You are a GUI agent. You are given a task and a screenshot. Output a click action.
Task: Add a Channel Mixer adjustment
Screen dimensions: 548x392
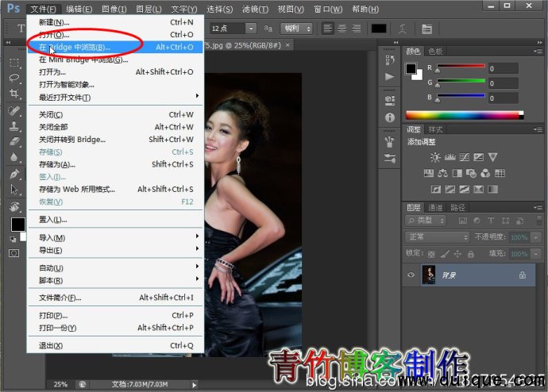[x=485, y=173]
